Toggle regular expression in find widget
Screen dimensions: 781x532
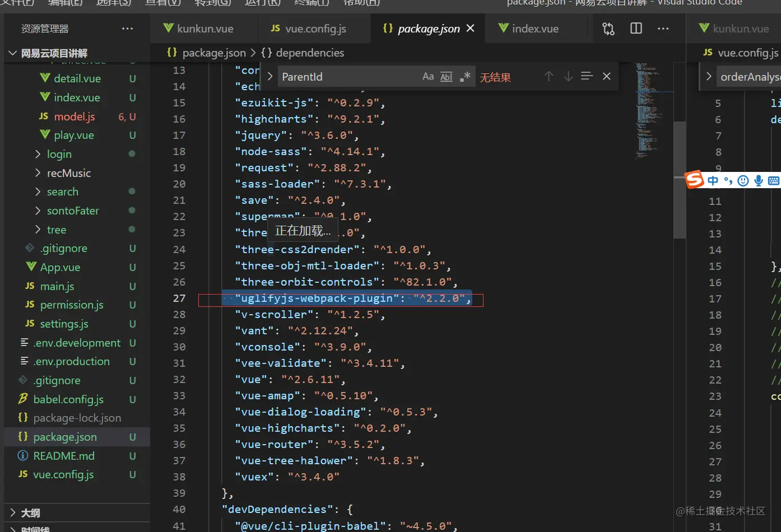pos(464,77)
